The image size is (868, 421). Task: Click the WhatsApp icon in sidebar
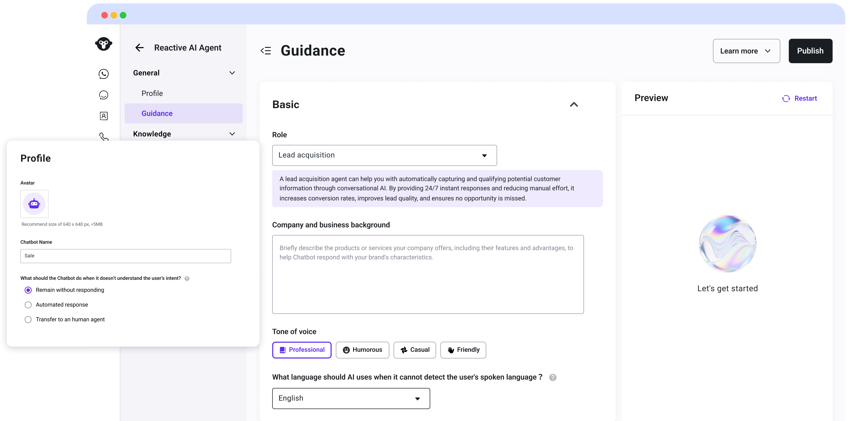coord(103,74)
